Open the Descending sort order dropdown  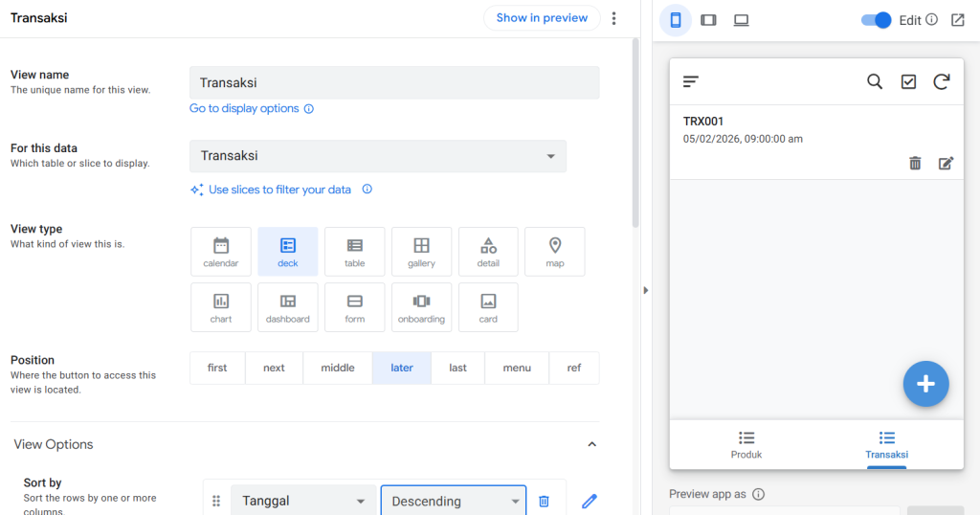453,502
